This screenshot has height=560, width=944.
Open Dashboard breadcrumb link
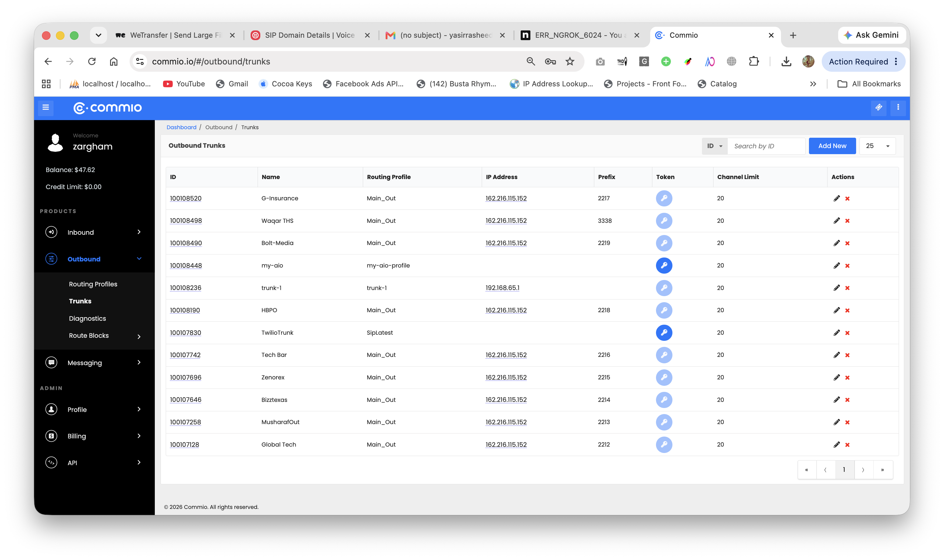point(181,128)
